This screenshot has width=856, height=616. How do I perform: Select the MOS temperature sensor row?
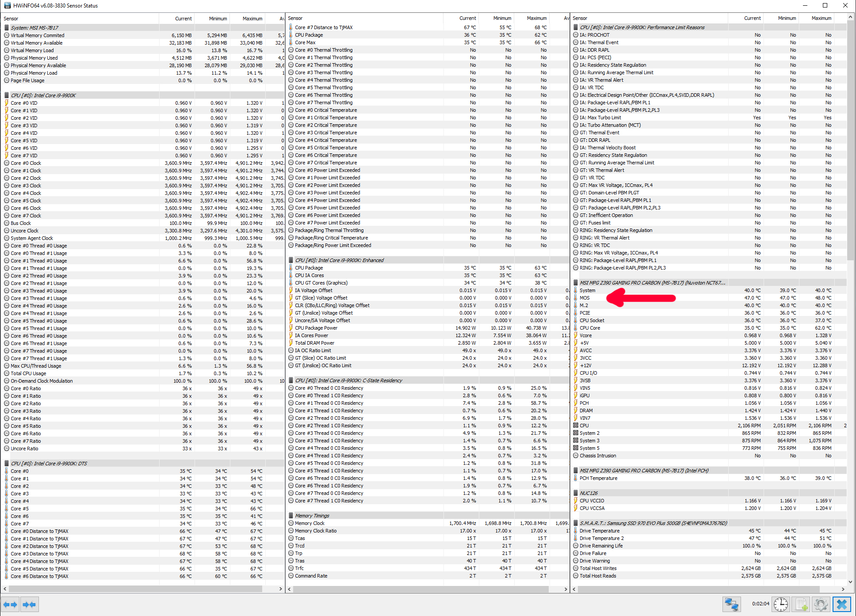coord(585,298)
